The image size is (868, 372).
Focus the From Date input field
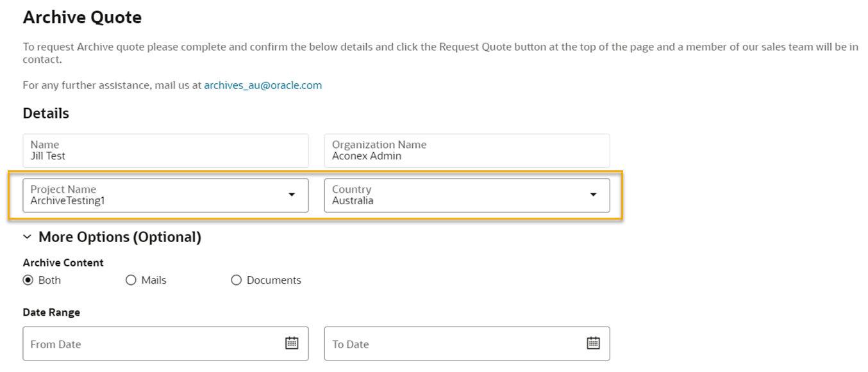165,344
